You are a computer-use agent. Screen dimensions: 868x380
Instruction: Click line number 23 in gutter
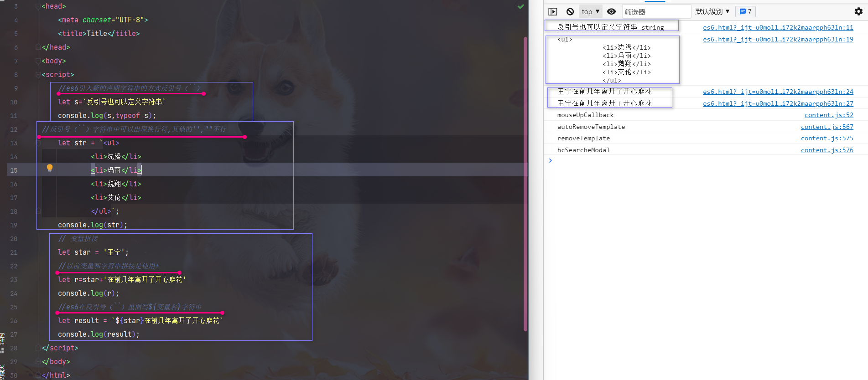click(14, 280)
